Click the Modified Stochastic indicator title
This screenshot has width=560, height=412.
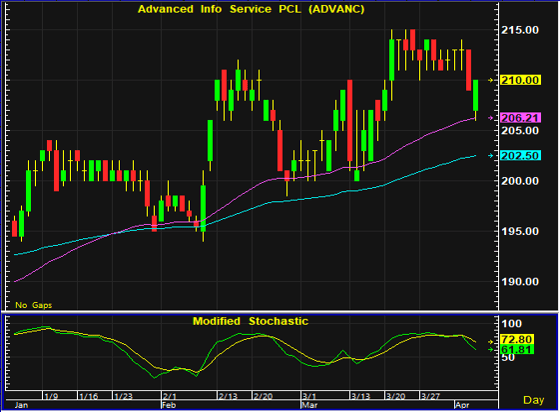tap(250, 321)
